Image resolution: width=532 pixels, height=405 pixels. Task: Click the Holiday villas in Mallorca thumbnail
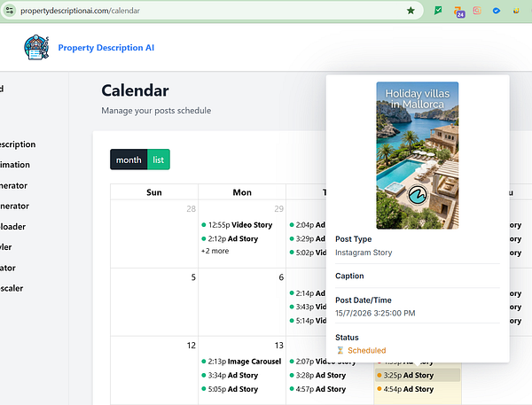[418, 155]
